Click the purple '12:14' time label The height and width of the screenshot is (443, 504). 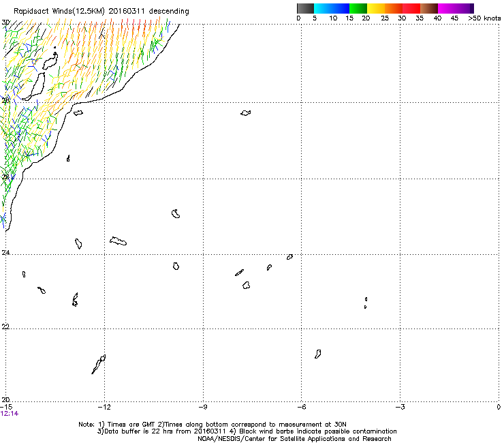(x=10, y=414)
